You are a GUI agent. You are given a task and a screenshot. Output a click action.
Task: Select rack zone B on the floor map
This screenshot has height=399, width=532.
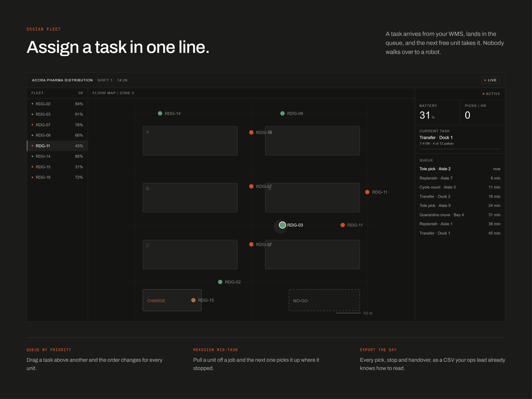click(190, 198)
